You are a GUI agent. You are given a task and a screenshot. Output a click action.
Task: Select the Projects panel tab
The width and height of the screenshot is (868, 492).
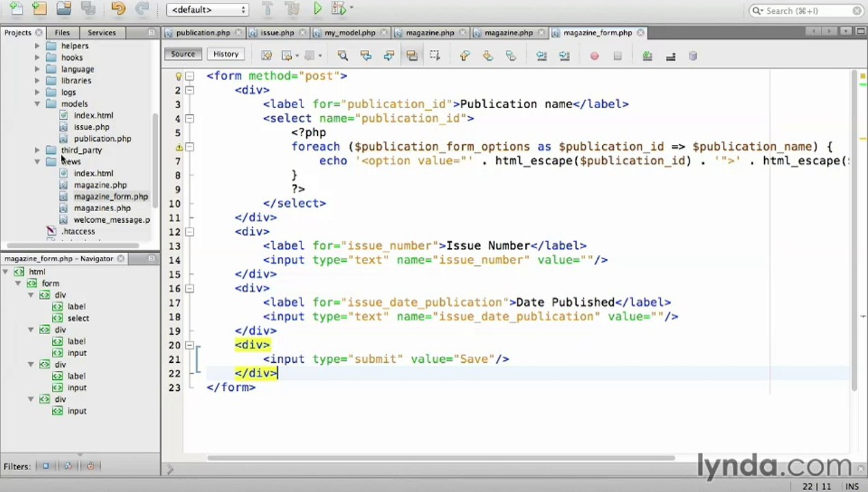pyautogui.click(x=18, y=32)
